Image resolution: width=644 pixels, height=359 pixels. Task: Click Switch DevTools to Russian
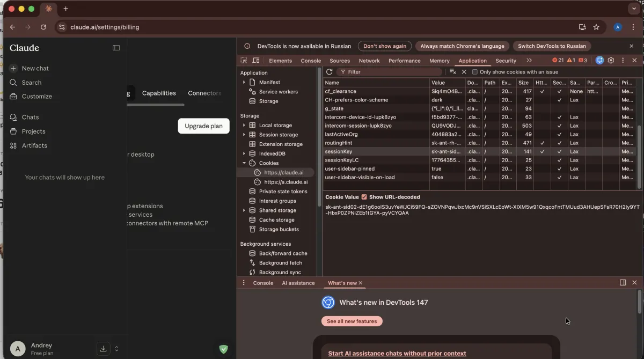tap(552, 46)
